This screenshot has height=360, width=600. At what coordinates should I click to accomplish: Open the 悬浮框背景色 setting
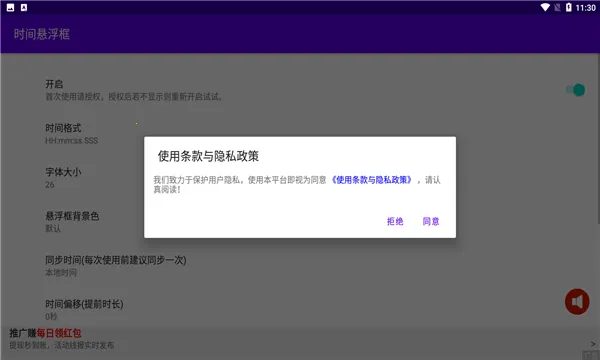[x=300, y=222]
